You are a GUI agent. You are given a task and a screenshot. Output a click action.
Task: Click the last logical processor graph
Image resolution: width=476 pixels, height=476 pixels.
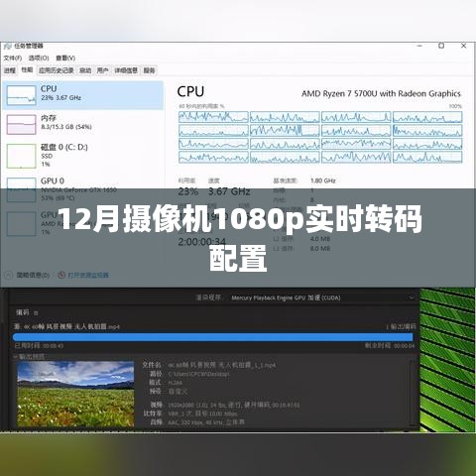[x=427, y=157]
